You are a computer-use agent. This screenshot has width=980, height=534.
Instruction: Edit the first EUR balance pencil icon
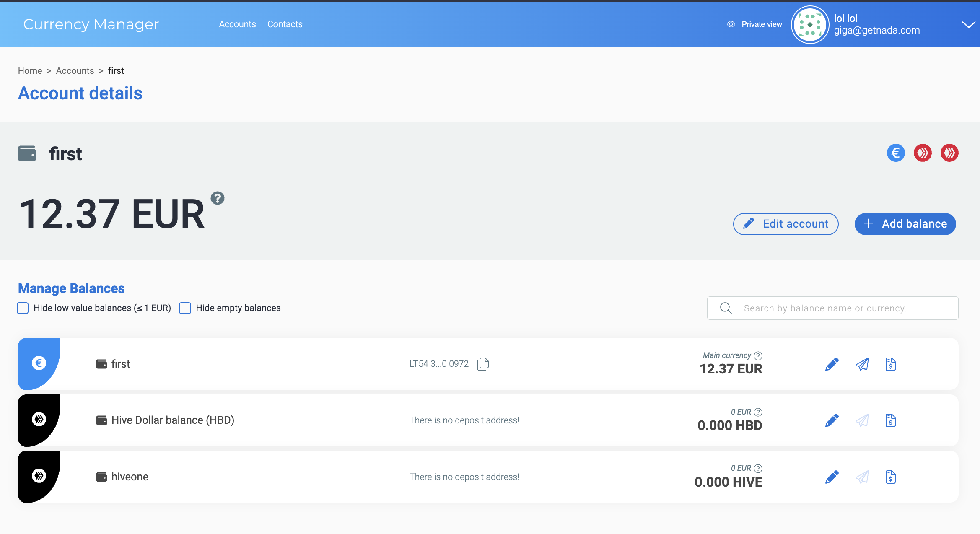tap(832, 364)
